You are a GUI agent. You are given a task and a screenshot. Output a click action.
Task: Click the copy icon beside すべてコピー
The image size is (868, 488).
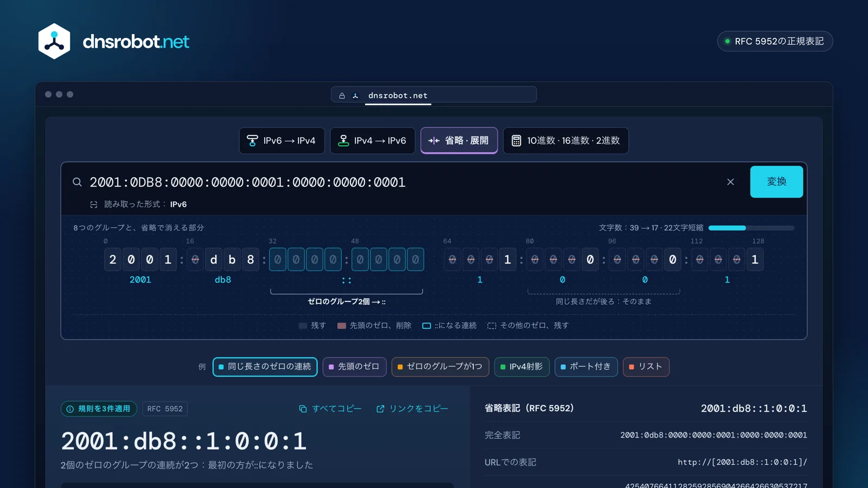point(303,409)
